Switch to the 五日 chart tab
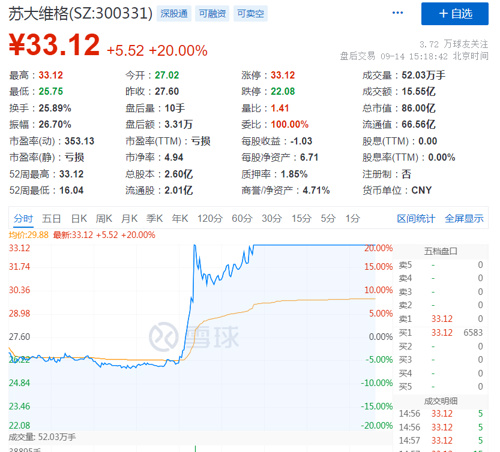 [51, 219]
